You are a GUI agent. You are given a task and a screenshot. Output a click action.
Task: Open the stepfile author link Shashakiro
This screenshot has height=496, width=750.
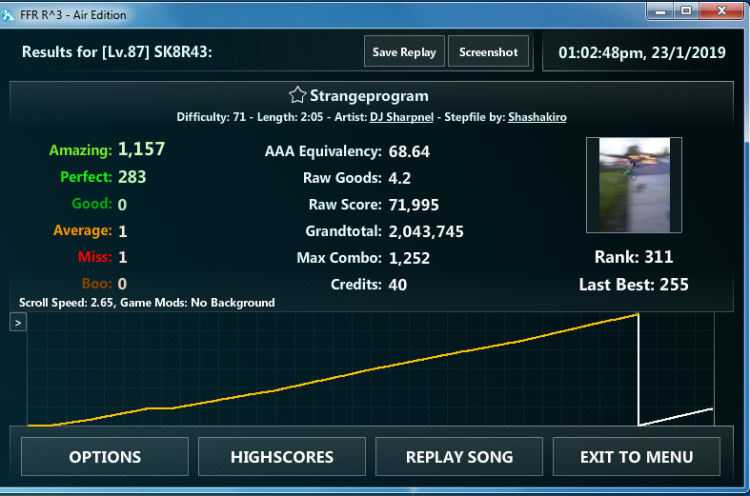point(537,117)
